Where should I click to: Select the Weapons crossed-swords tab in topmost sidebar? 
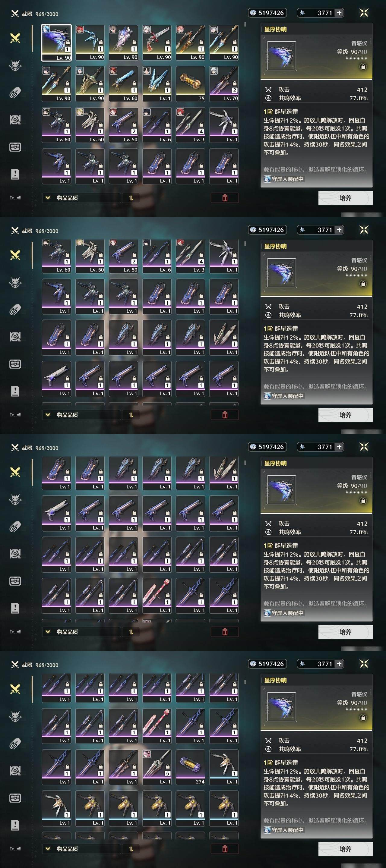pyautogui.click(x=15, y=38)
